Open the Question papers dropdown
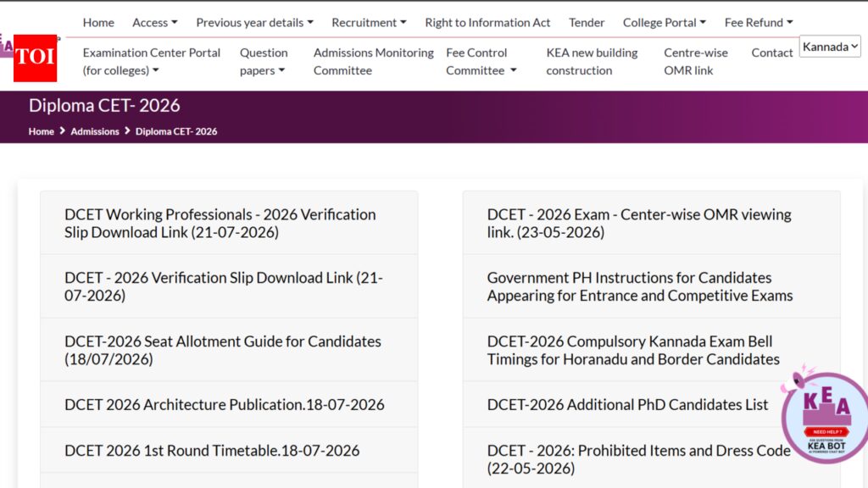Screen dimensions: 868x488 tap(264, 61)
